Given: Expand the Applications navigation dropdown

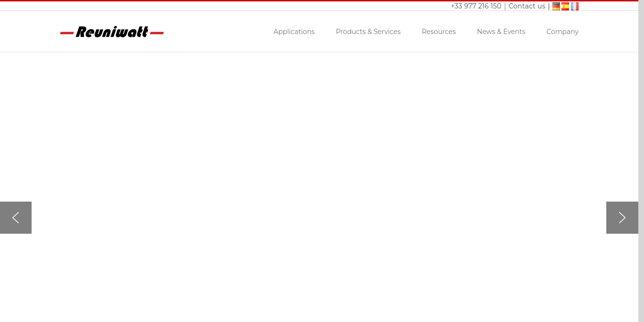Looking at the screenshot, I should (294, 32).
